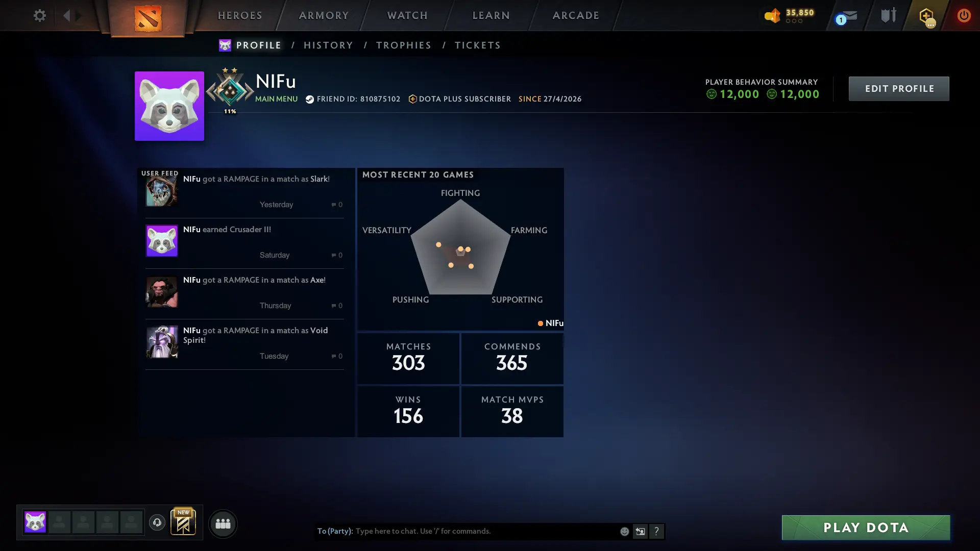Open the chat help question mark

coord(656,531)
